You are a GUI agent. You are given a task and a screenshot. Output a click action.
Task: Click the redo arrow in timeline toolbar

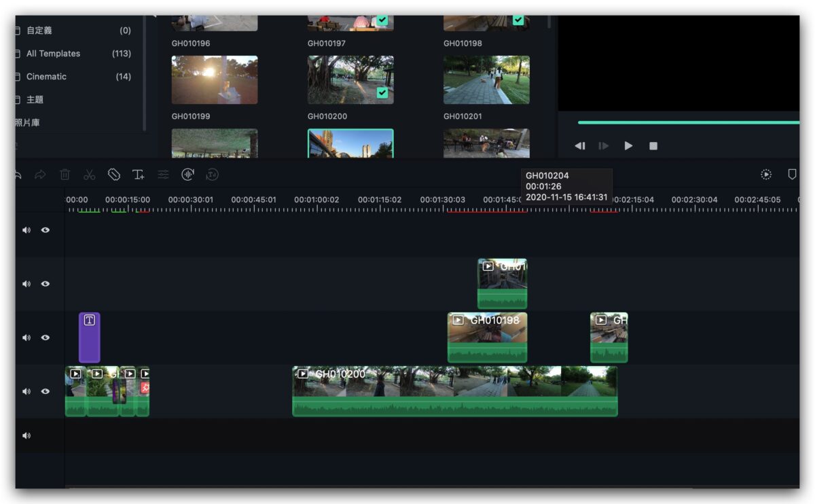click(x=41, y=175)
